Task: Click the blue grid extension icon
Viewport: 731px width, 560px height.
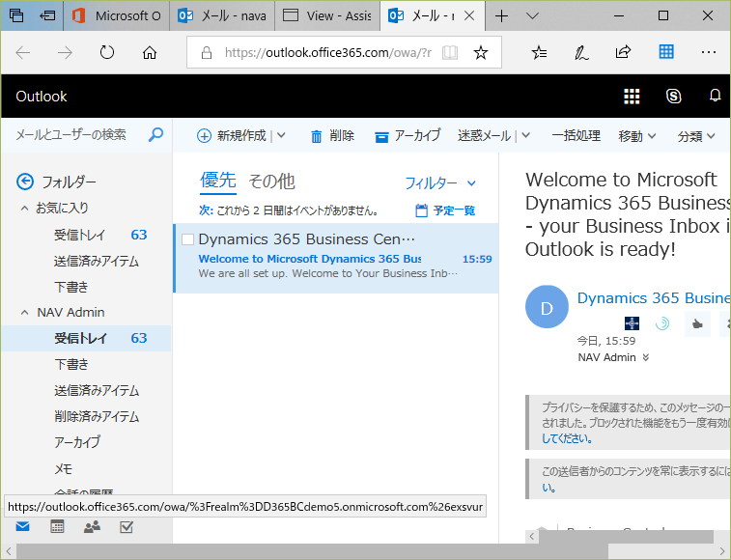Action: point(666,51)
